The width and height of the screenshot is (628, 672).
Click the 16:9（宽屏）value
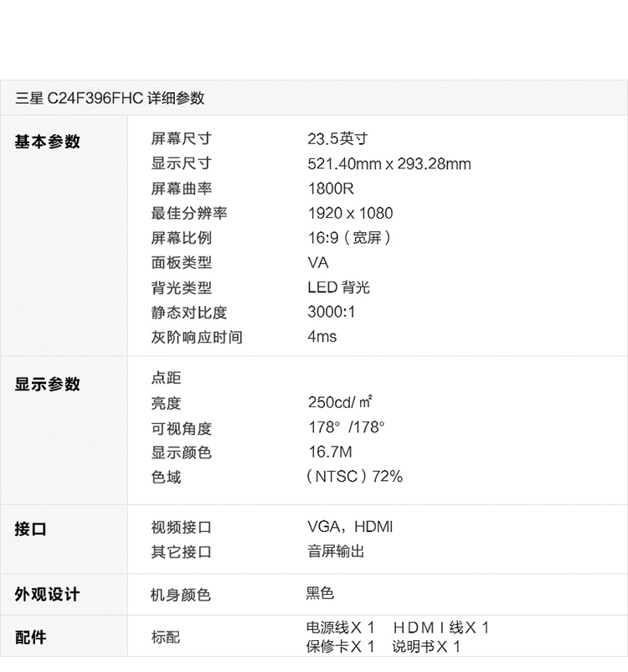(x=350, y=237)
